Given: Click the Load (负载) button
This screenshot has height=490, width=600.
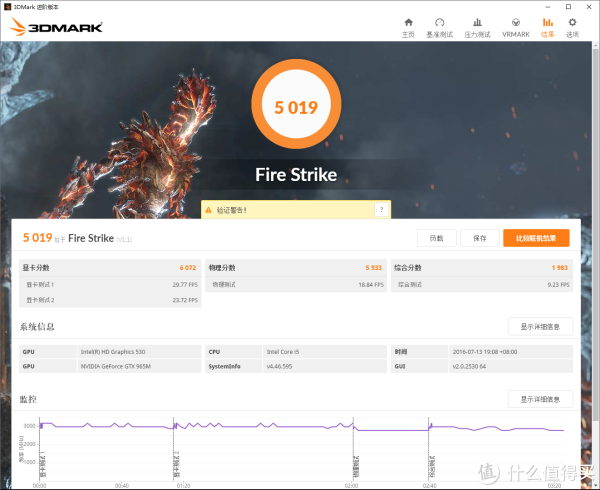Looking at the screenshot, I should click(x=437, y=238).
